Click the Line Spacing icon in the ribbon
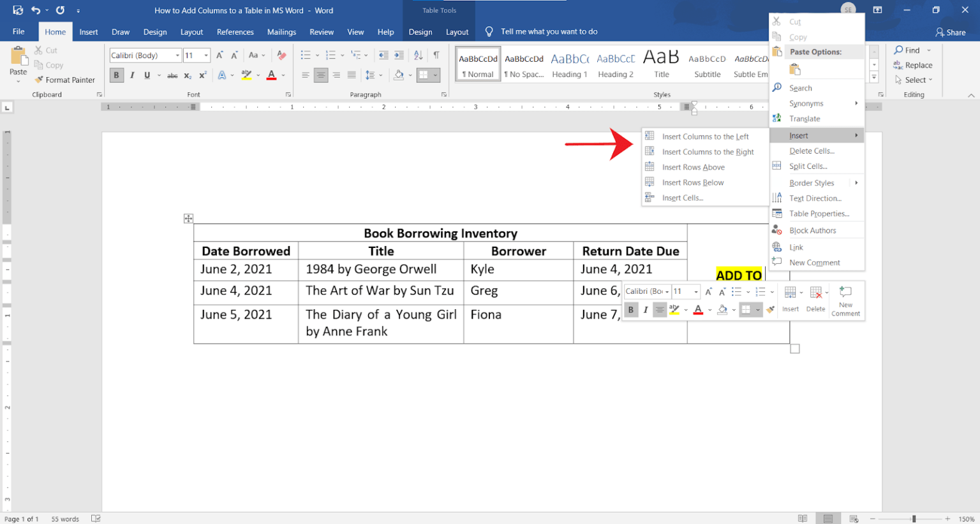This screenshot has height=524, width=980. pos(370,75)
